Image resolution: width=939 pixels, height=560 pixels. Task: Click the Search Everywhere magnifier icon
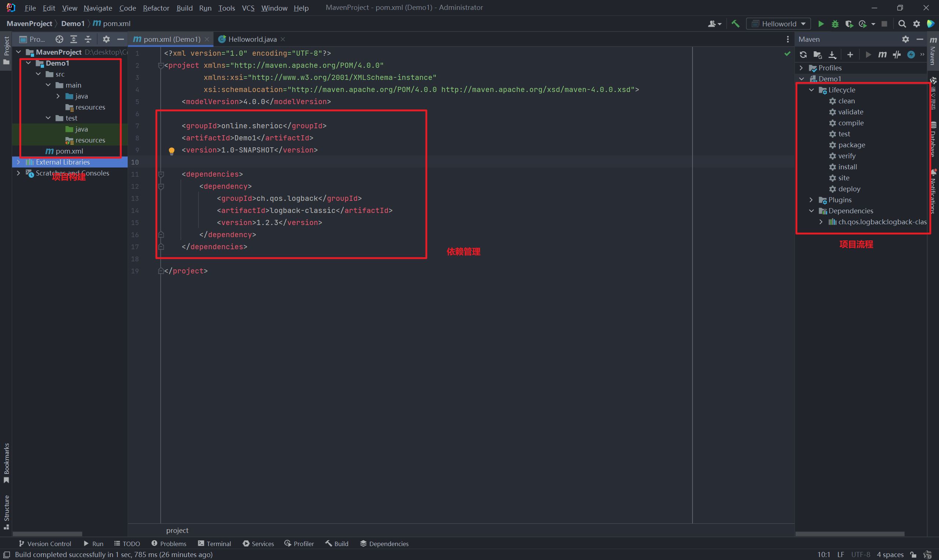(902, 24)
